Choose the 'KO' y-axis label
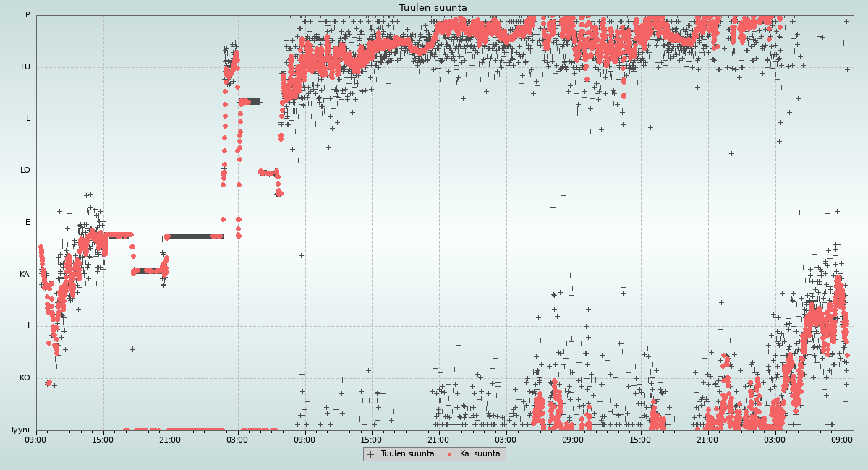The height and width of the screenshot is (470, 868). (25, 378)
